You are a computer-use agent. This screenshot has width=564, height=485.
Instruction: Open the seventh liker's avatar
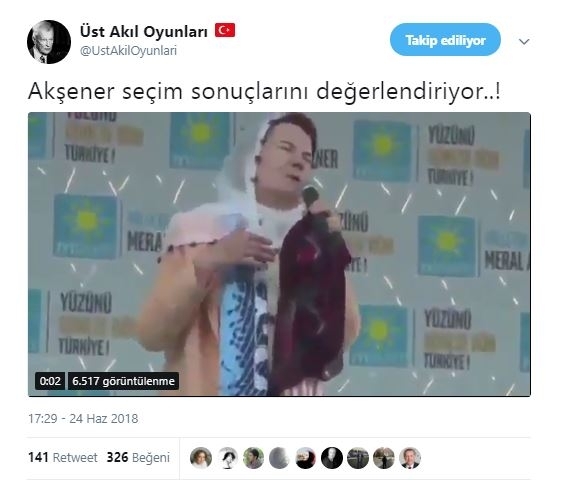(358, 458)
